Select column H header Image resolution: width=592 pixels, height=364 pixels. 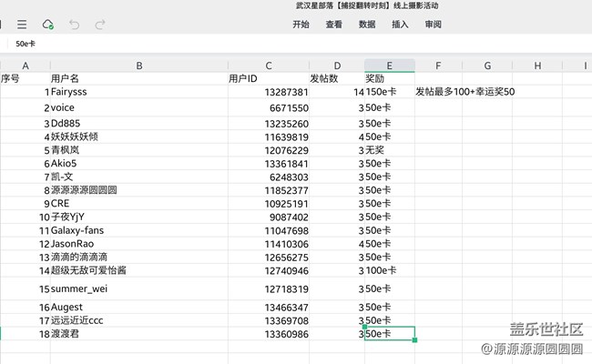[537, 66]
